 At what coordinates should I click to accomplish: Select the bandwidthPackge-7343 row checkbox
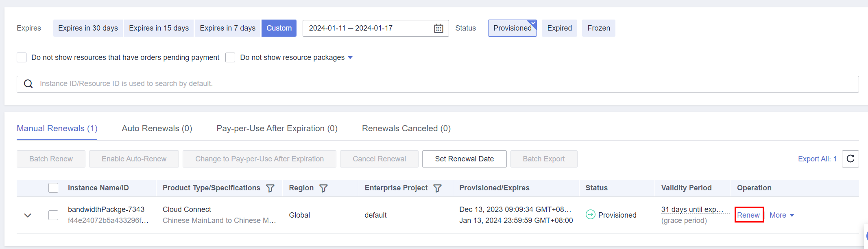[53, 215]
